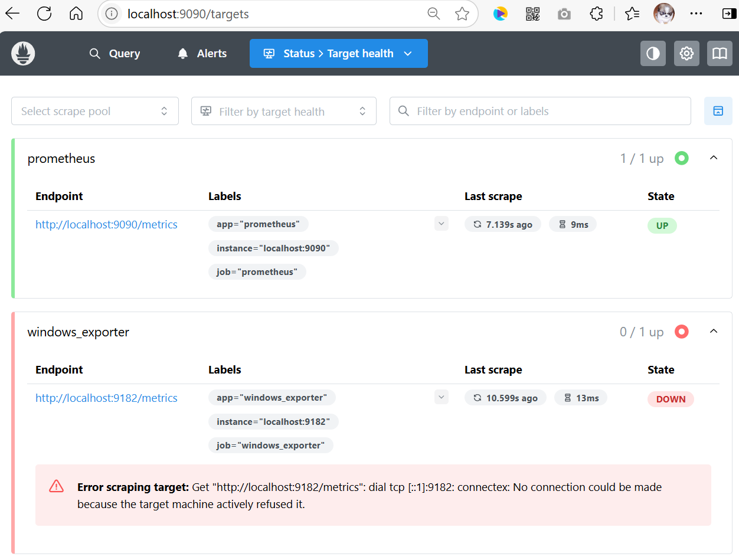Click the windows_exporter pool title
Screen dimensions: 739x560
coord(79,332)
